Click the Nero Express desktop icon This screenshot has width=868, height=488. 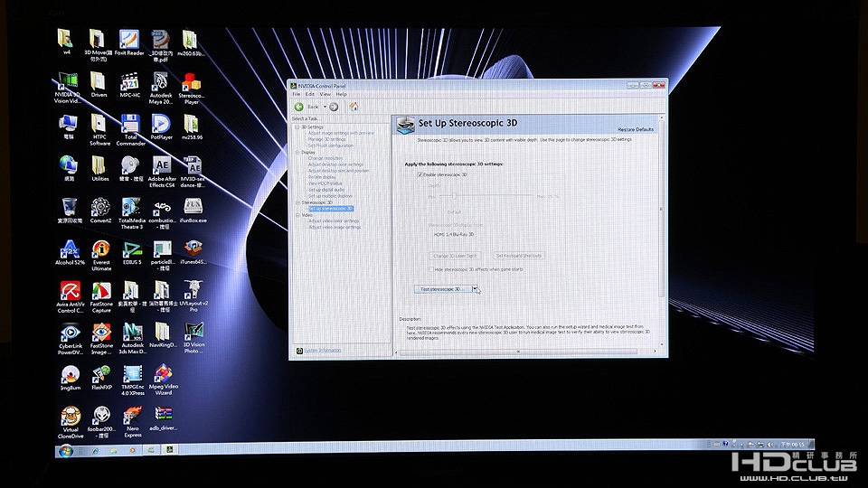click(x=133, y=422)
